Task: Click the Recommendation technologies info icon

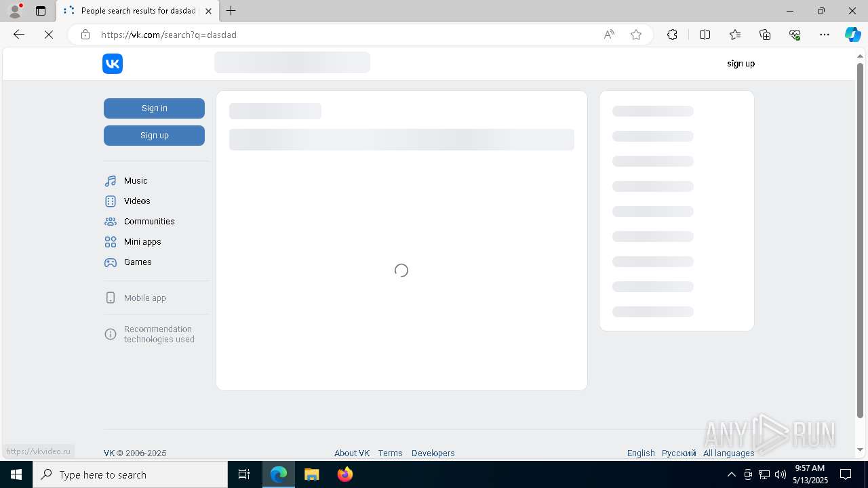Action: point(111,334)
